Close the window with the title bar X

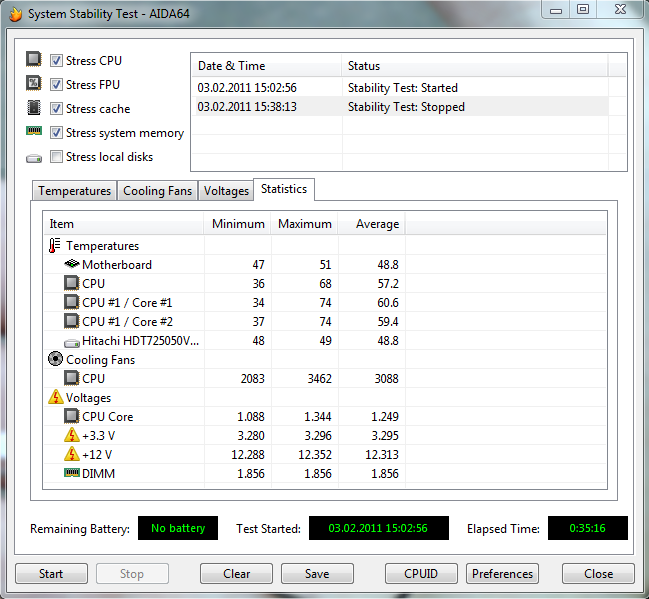tap(620, 10)
